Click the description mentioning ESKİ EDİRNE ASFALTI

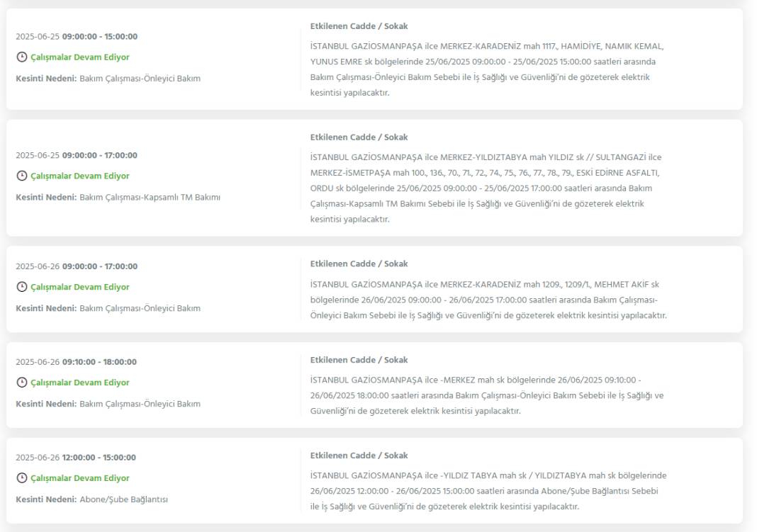[x=486, y=188]
